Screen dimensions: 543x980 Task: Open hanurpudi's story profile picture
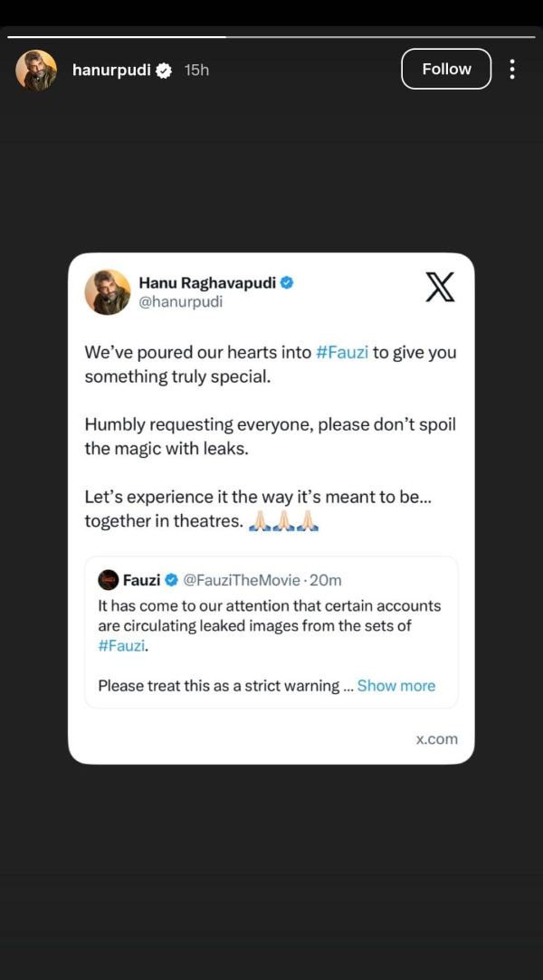(36, 70)
